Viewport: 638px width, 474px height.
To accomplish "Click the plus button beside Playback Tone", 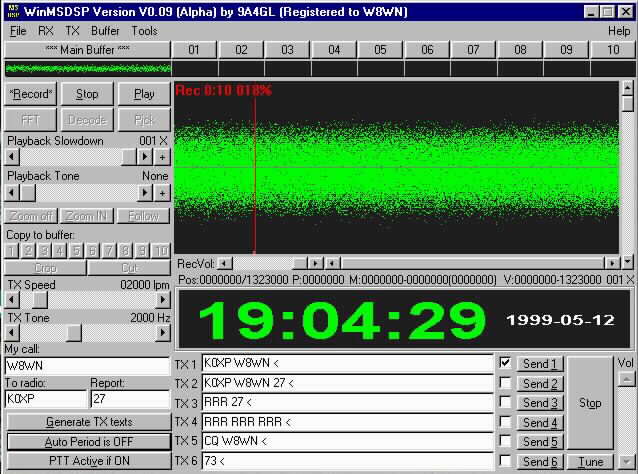I will tap(162, 192).
